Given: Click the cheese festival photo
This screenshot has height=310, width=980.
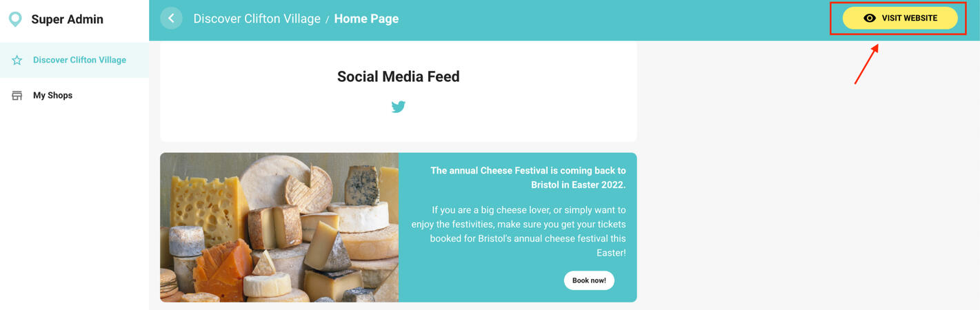Looking at the screenshot, I should click(x=279, y=227).
